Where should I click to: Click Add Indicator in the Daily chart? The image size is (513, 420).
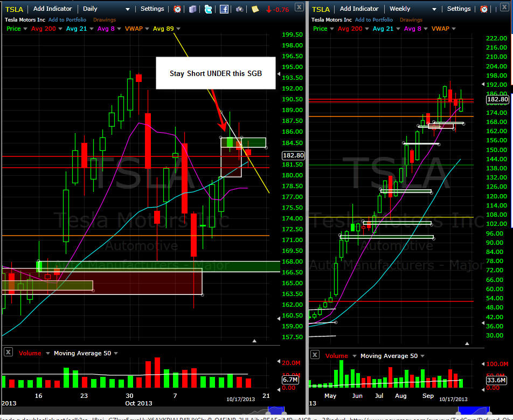point(52,9)
